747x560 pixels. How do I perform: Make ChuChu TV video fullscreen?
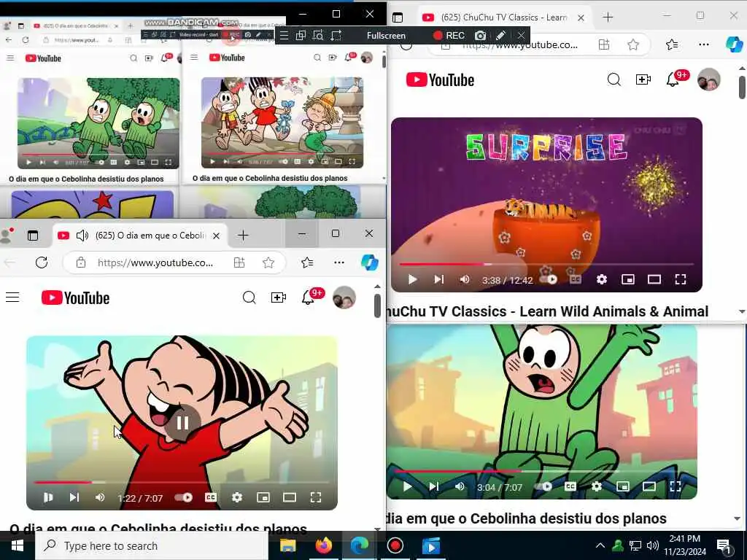click(681, 279)
